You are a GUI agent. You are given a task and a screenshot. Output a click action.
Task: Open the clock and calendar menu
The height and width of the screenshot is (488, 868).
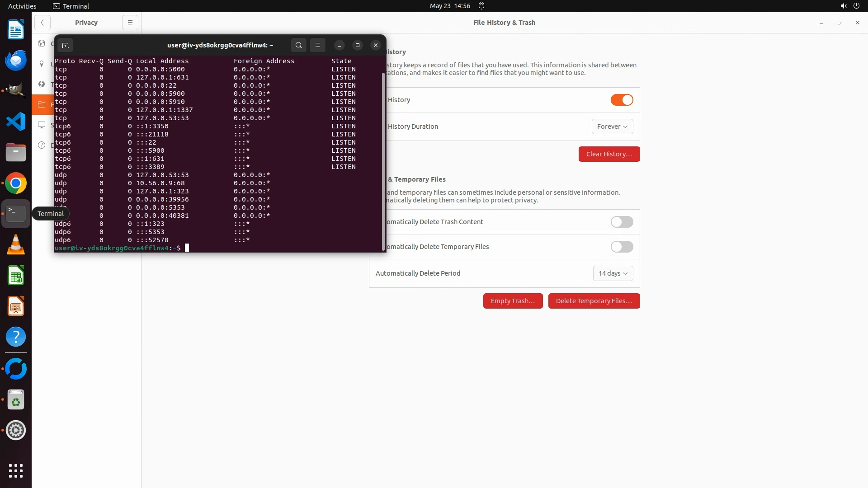[449, 6]
